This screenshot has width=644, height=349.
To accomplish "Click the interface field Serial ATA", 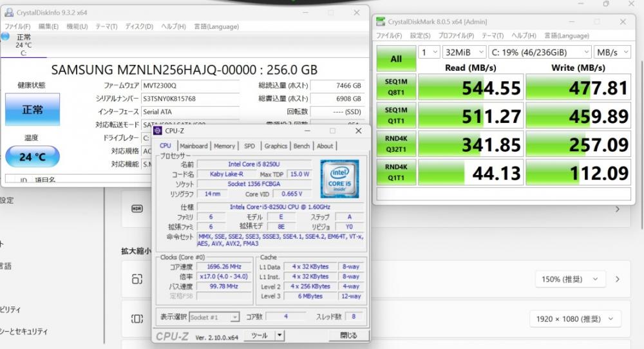I will (190, 111).
